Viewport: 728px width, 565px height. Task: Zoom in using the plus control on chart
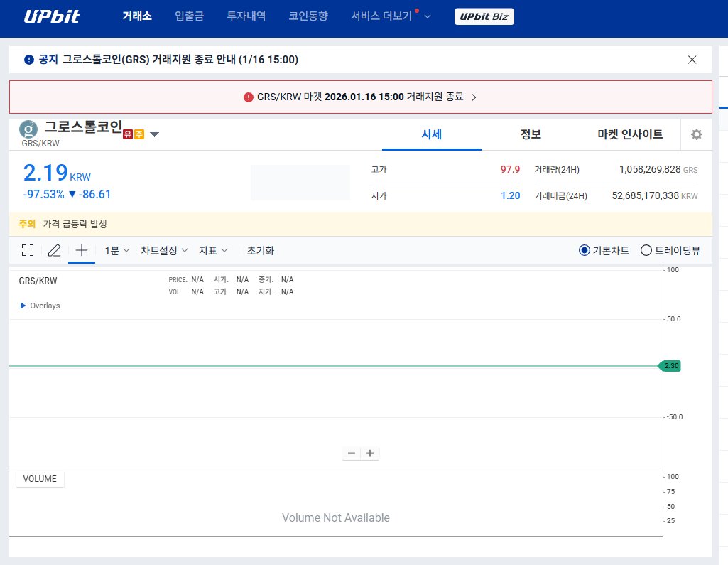pyautogui.click(x=369, y=453)
